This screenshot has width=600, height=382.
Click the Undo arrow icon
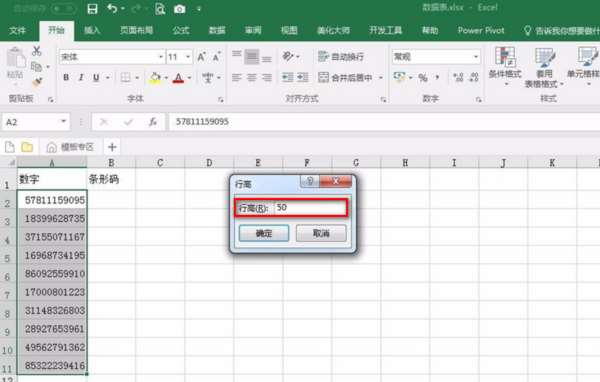[x=112, y=8]
